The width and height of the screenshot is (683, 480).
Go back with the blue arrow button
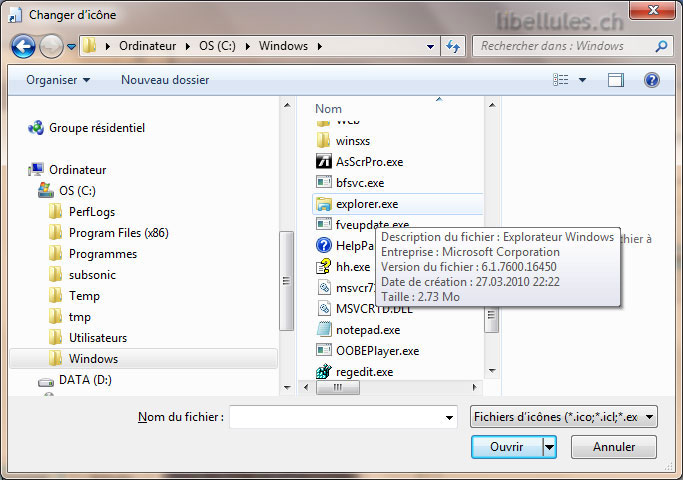pos(23,46)
